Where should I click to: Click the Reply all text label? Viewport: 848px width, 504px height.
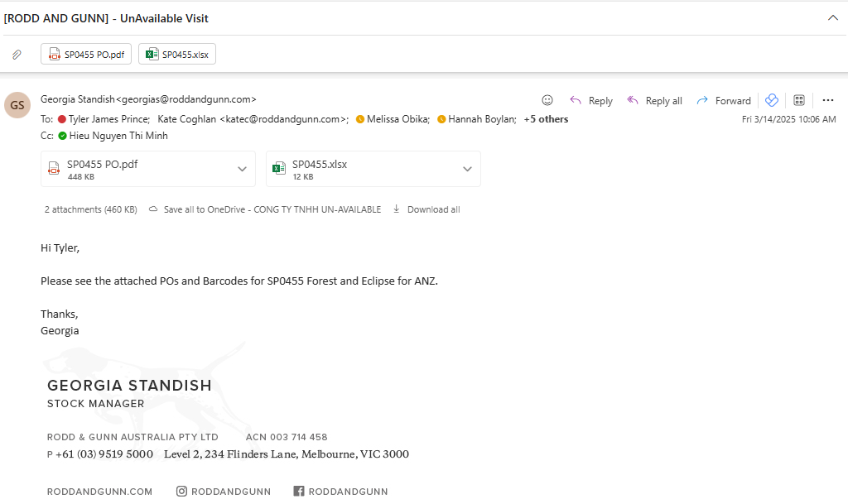663,100
